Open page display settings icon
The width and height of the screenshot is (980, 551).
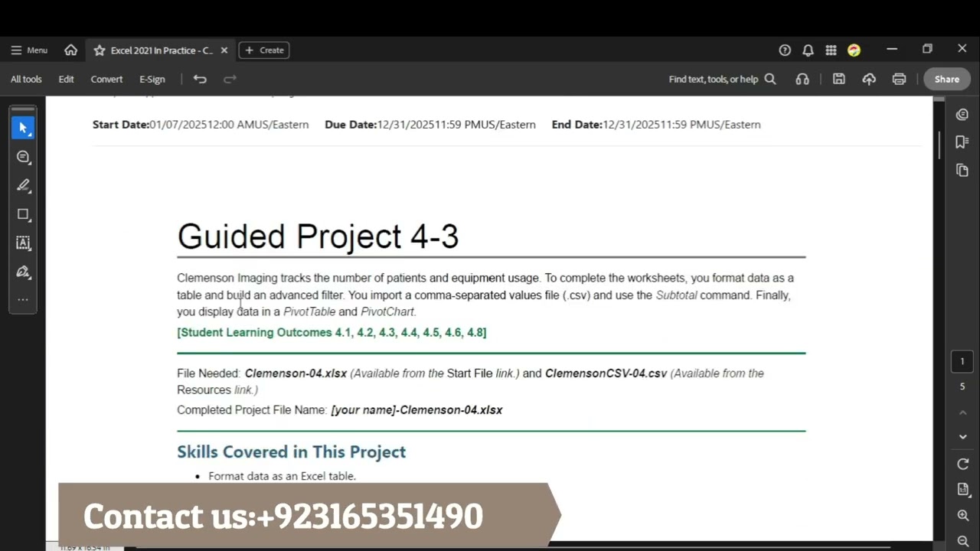pos(963,489)
